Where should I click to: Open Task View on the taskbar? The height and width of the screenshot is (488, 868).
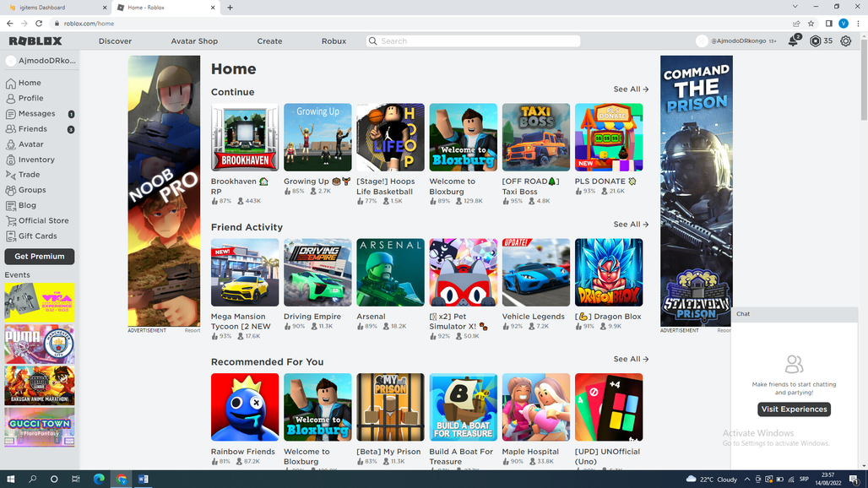pos(76,480)
